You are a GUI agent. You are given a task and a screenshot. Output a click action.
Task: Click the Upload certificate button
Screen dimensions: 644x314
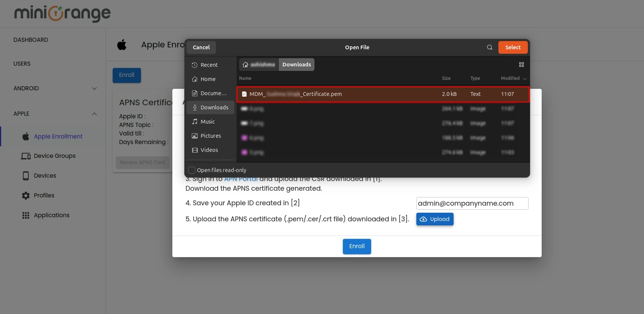435,219
